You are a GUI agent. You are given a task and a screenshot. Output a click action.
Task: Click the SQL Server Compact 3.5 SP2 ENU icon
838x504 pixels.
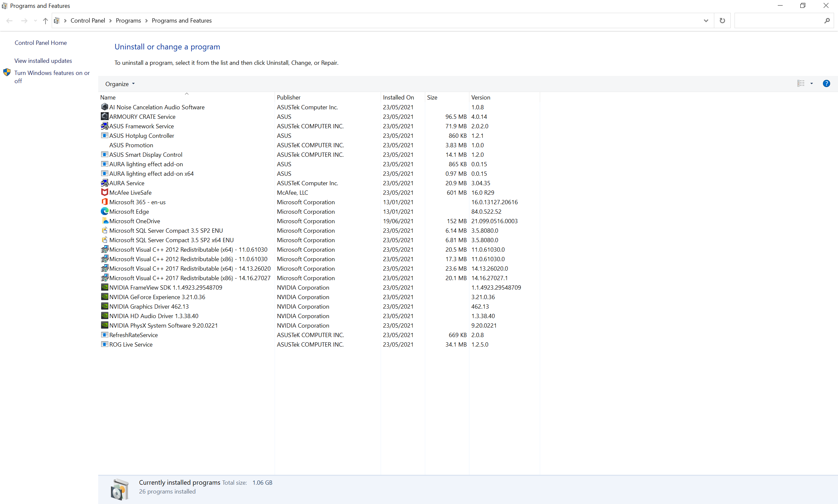105,230
